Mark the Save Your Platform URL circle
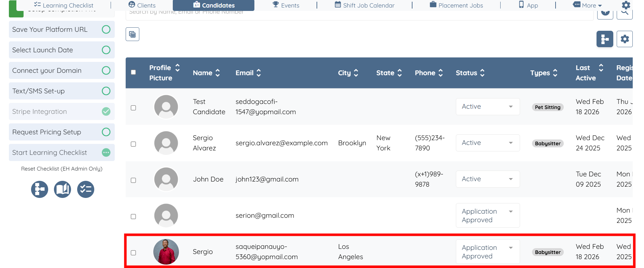This screenshot has width=644, height=268. (106, 29)
